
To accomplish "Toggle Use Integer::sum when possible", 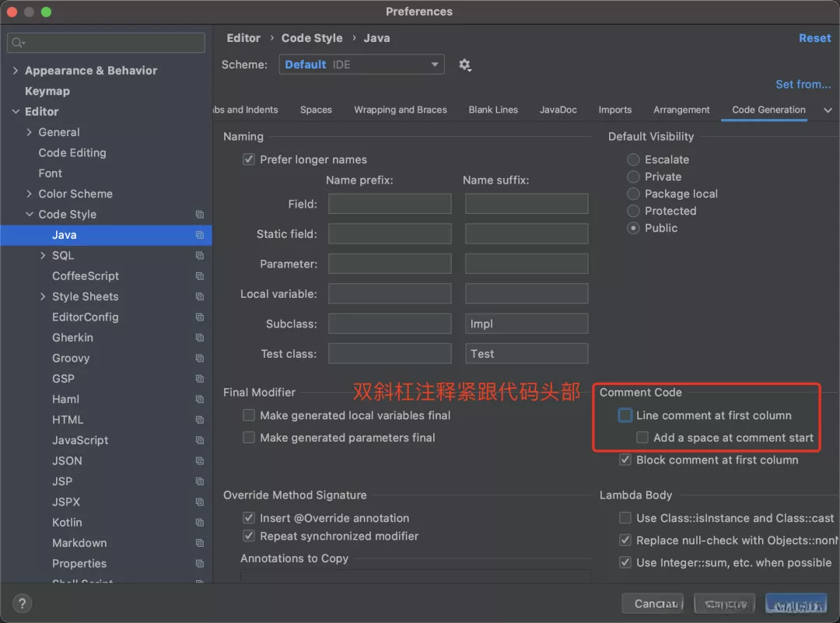I will coord(625,562).
